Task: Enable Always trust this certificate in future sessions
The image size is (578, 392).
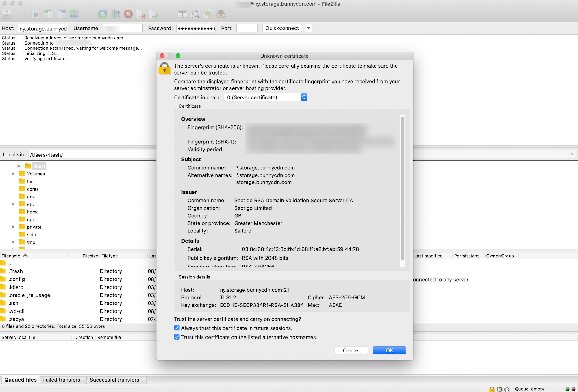Action: [177, 328]
